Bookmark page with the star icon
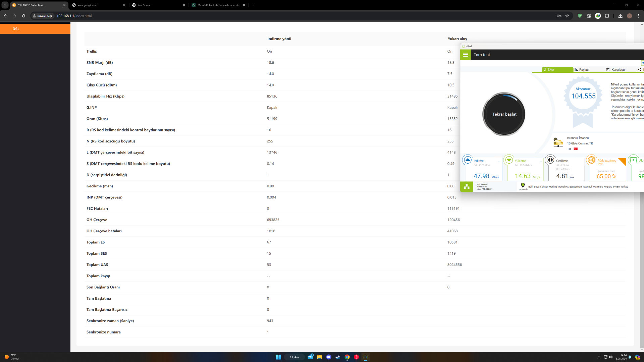This screenshot has width=644, height=362. point(567,16)
